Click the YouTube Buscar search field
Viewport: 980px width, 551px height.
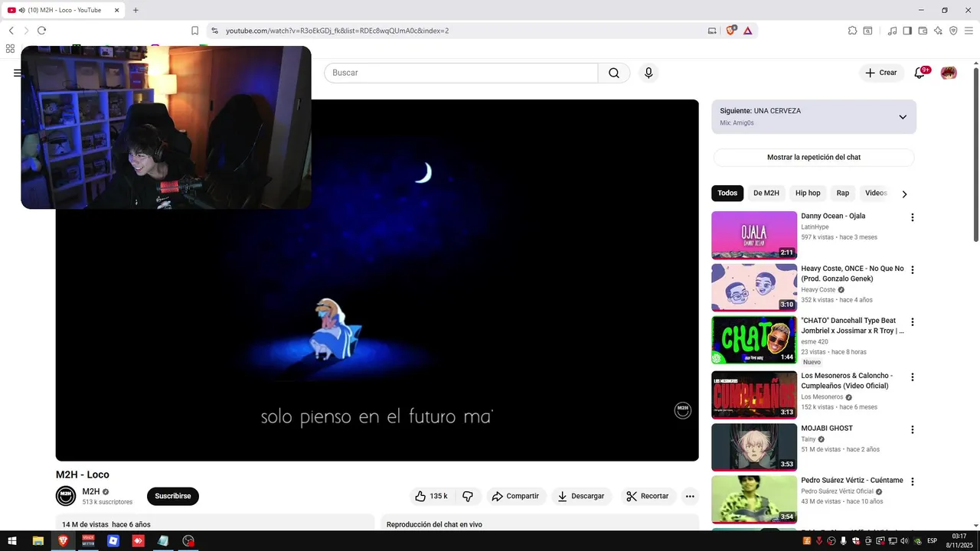tap(461, 73)
